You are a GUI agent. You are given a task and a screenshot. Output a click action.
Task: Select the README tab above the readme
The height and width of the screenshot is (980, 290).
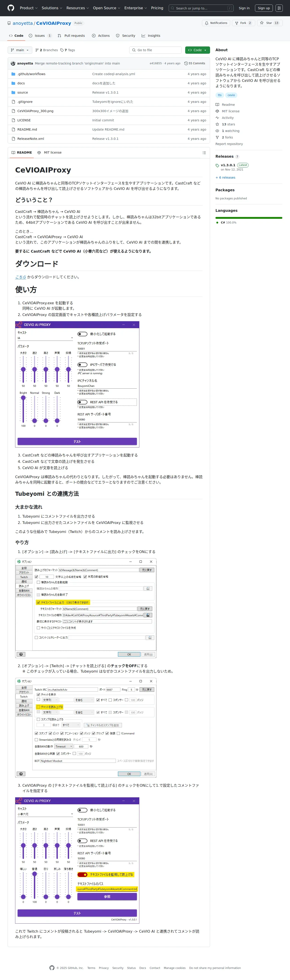21,152
